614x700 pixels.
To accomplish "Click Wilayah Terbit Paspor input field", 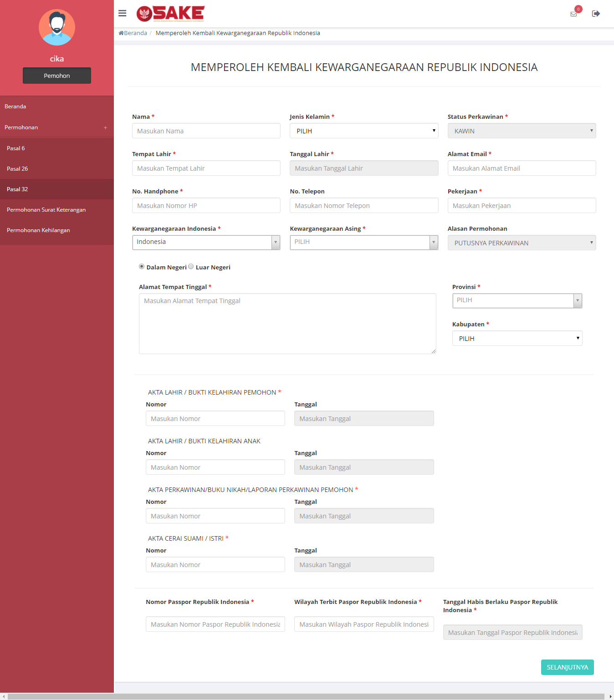I will 364,624.
